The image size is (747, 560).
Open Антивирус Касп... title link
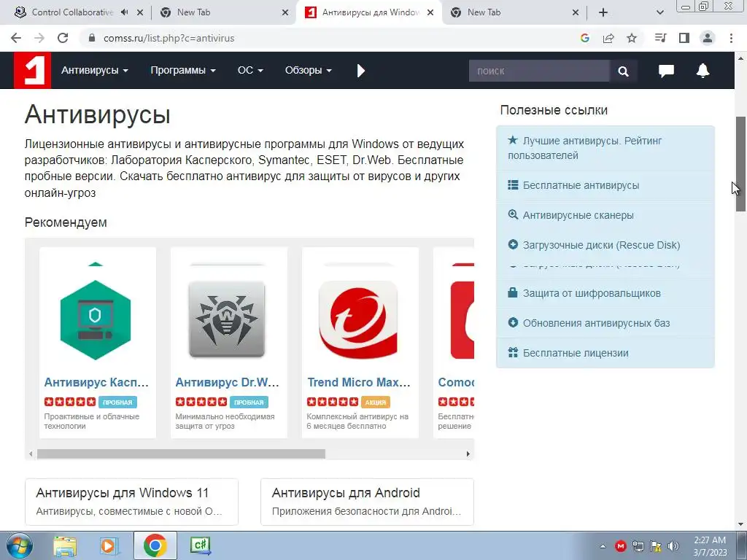[97, 382]
